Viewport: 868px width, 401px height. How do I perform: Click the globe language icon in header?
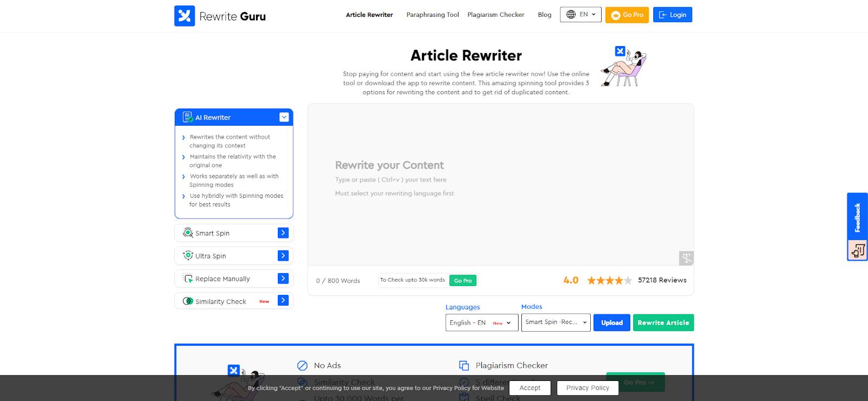click(571, 15)
